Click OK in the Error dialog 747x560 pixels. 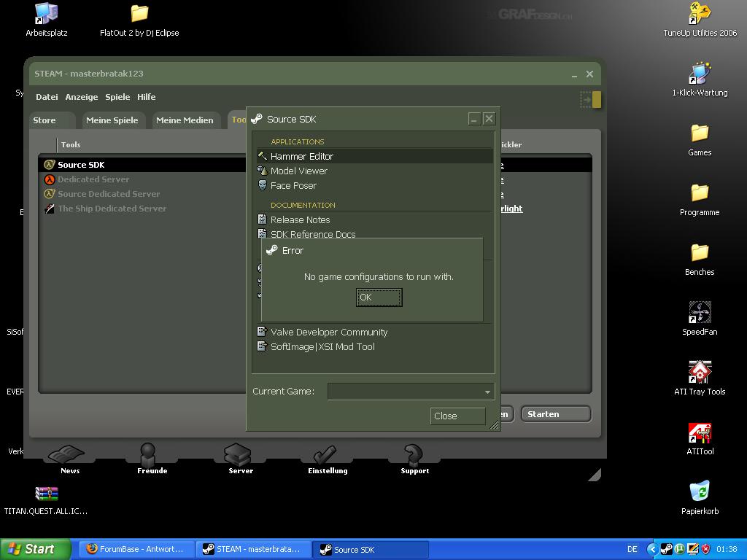coord(379,297)
